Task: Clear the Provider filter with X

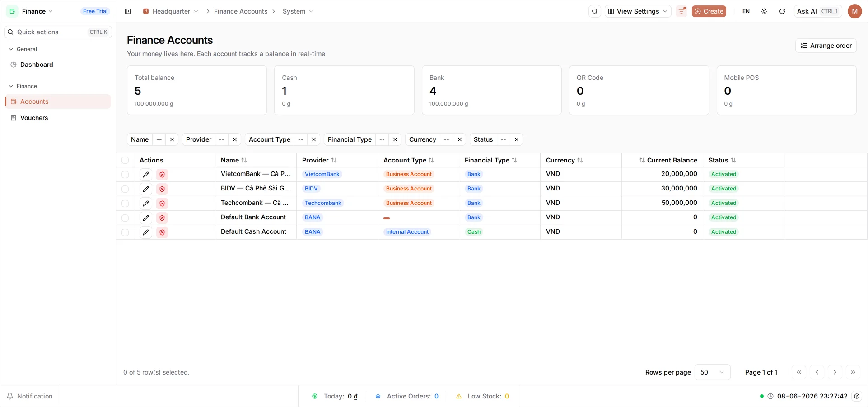Action: (x=235, y=139)
